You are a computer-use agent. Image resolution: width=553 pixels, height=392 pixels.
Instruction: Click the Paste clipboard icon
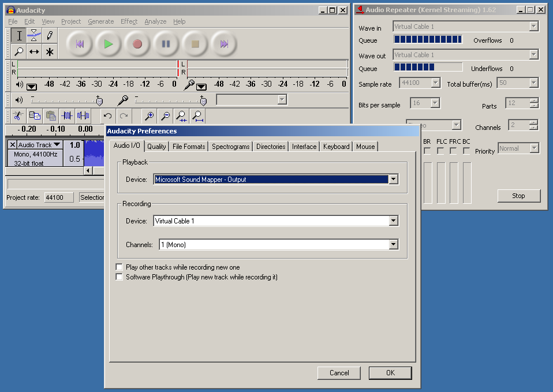coord(50,115)
